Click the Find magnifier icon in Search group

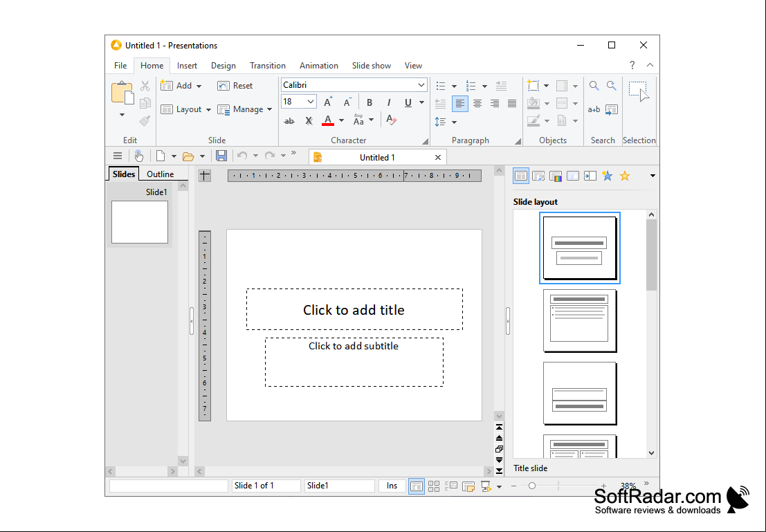(x=594, y=86)
